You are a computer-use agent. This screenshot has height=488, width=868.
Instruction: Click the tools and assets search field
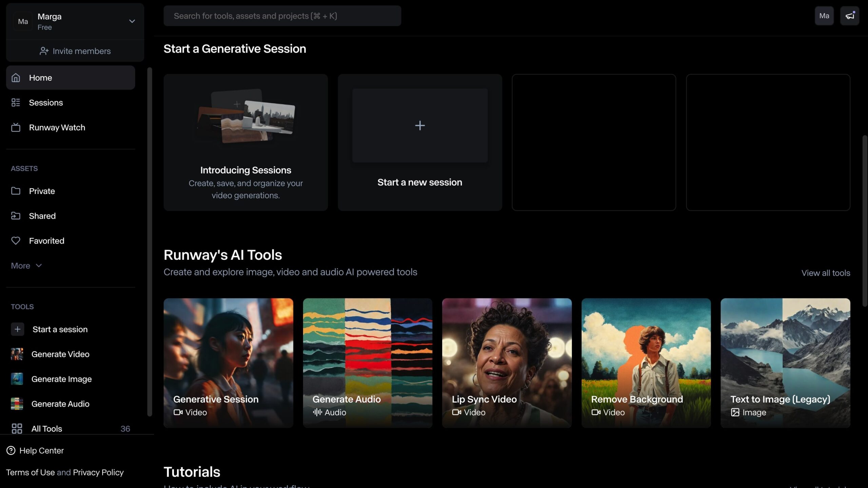pos(282,16)
